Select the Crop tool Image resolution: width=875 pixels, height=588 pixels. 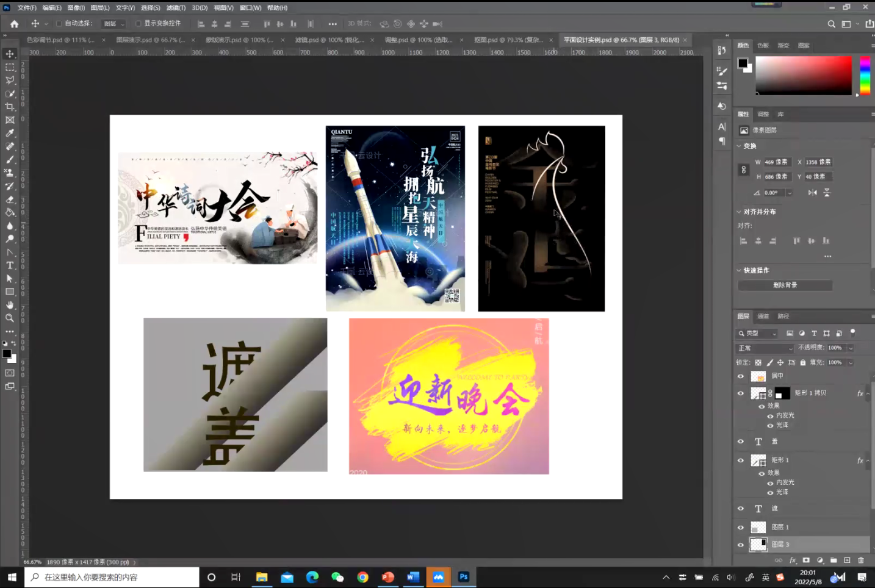point(10,107)
